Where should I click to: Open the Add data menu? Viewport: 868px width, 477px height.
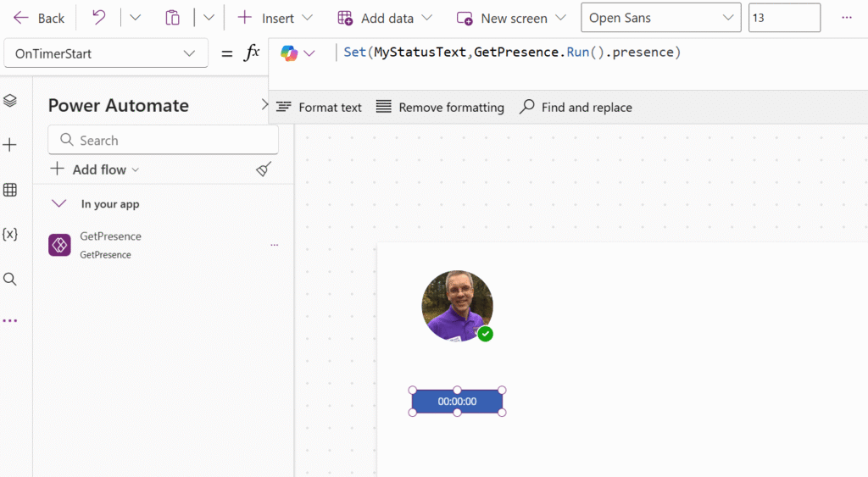pyautogui.click(x=385, y=19)
